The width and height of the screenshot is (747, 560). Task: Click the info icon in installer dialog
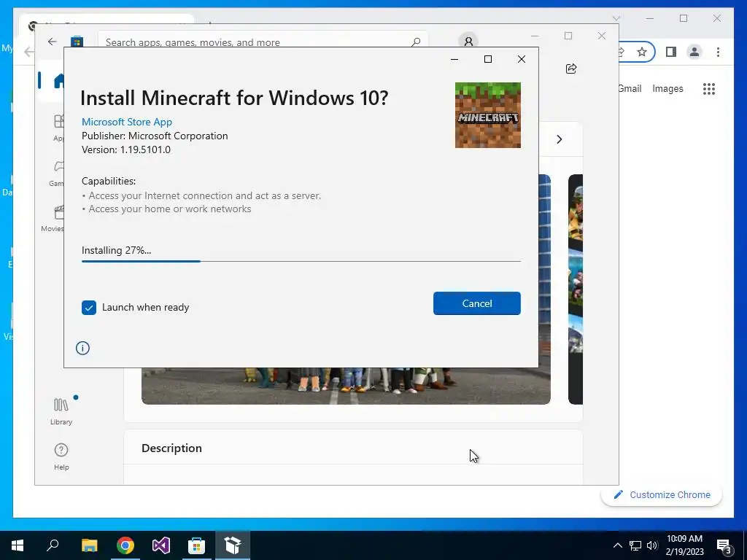point(82,348)
